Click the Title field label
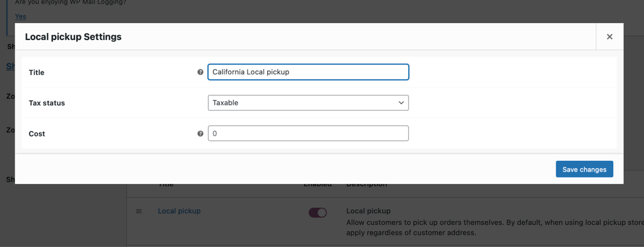The image size is (644, 247). coord(37,72)
